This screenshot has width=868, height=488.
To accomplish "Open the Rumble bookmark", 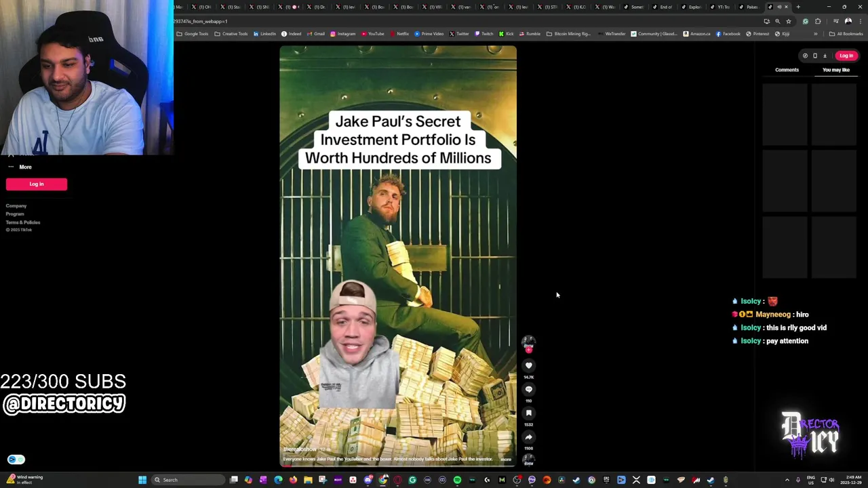I will click(530, 34).
